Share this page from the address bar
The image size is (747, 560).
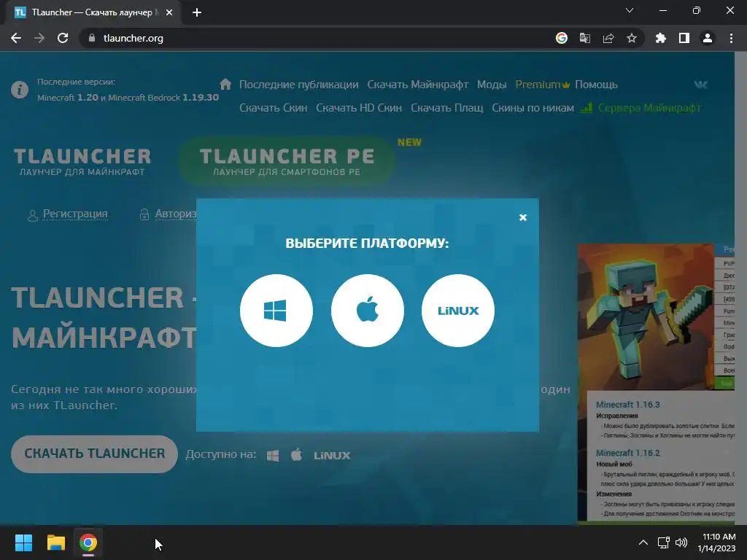pos(608,38)
